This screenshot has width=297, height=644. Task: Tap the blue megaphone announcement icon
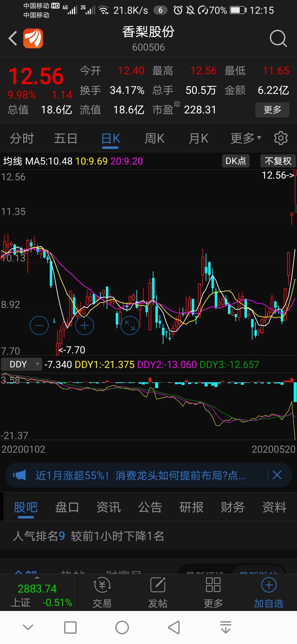point(20,475)
